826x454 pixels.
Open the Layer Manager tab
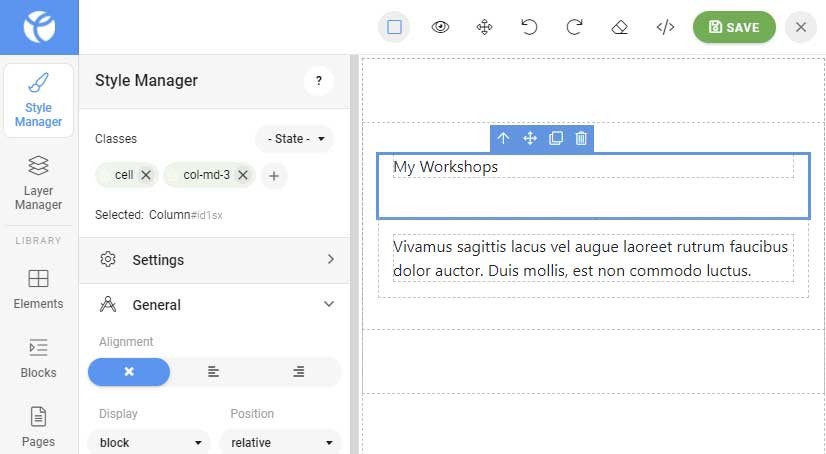[x=38, y=183]
